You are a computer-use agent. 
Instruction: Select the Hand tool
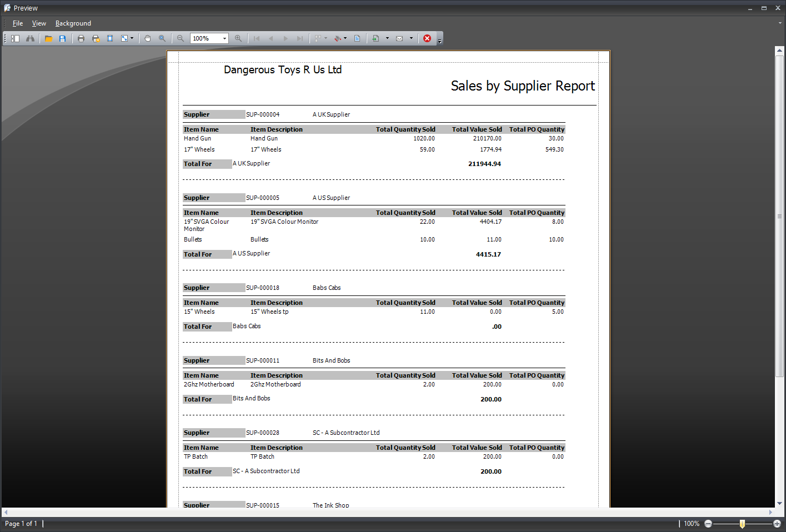(x=148, y=38)
